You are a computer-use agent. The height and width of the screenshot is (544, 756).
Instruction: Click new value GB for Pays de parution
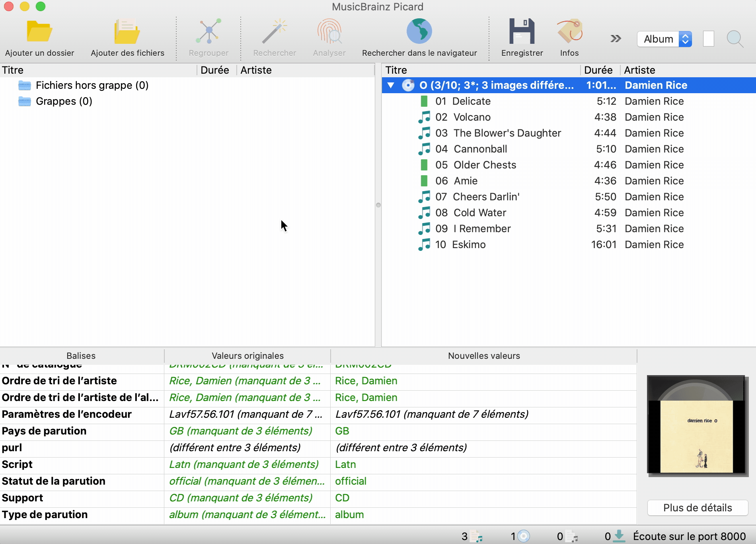point(342,431)
